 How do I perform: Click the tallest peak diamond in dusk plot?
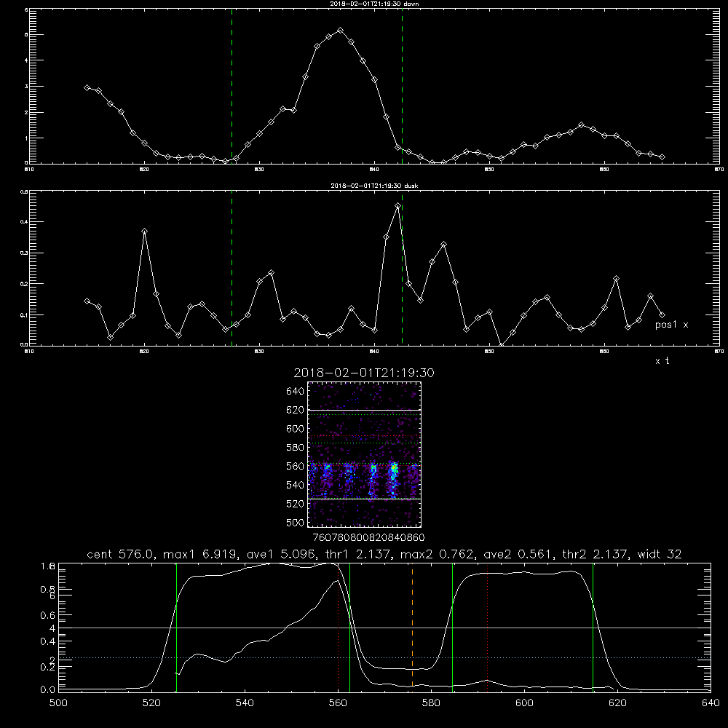click(398, 206)
